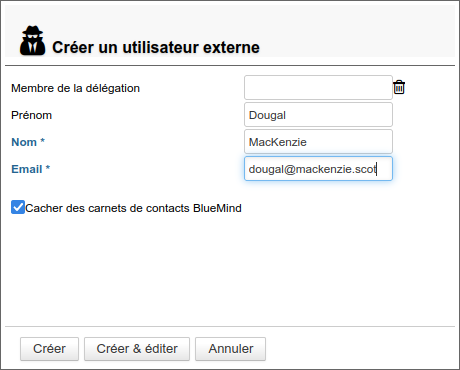Click the asterisk next to Email
This screenshot has height=370, width=460.
[x=48, y=168]
